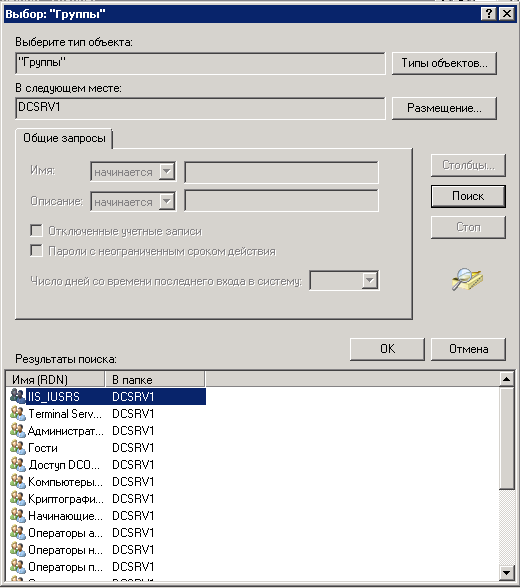Click the group icon beside Компьютеры...

(x=17, y=482)
